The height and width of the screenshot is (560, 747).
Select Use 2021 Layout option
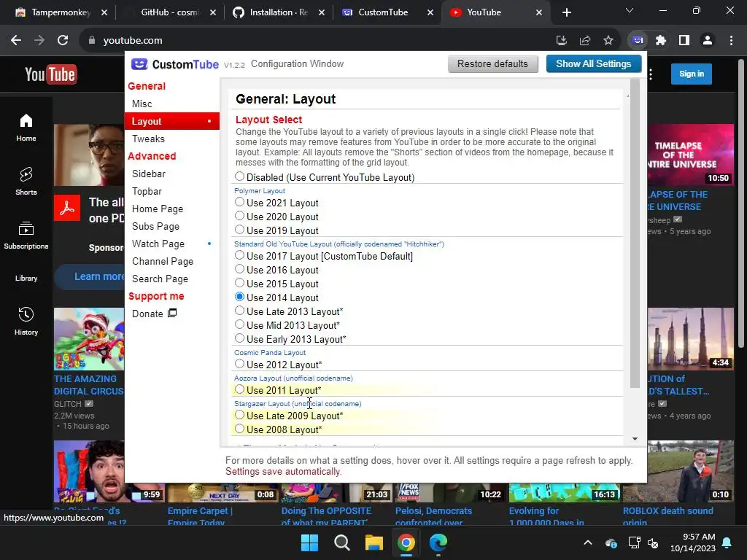[239, 202]
